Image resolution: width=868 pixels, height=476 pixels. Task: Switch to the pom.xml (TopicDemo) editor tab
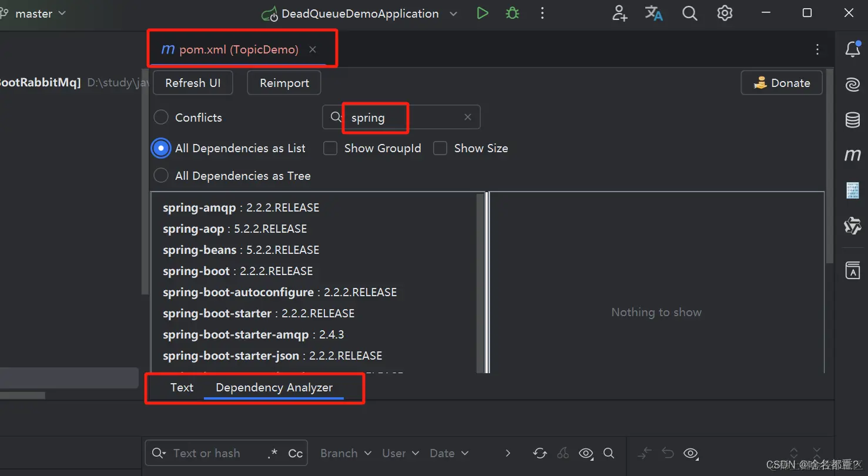coord(239,49)
